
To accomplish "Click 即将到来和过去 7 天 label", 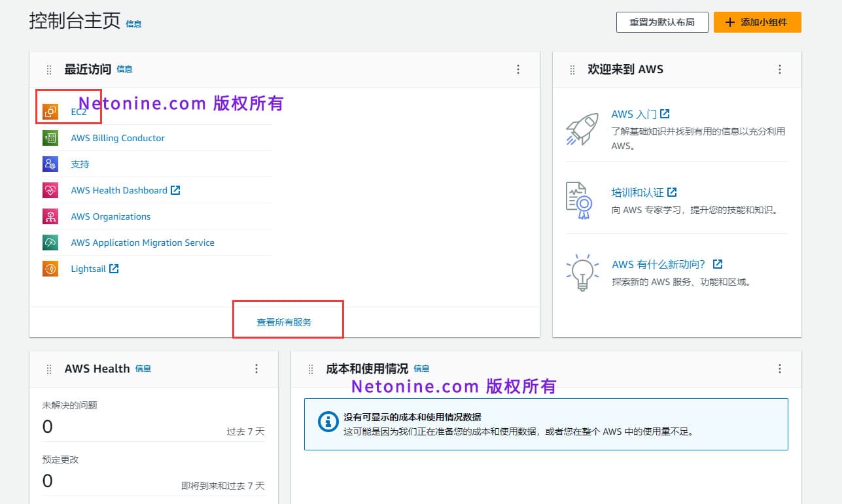I will (x=223, y=486).
